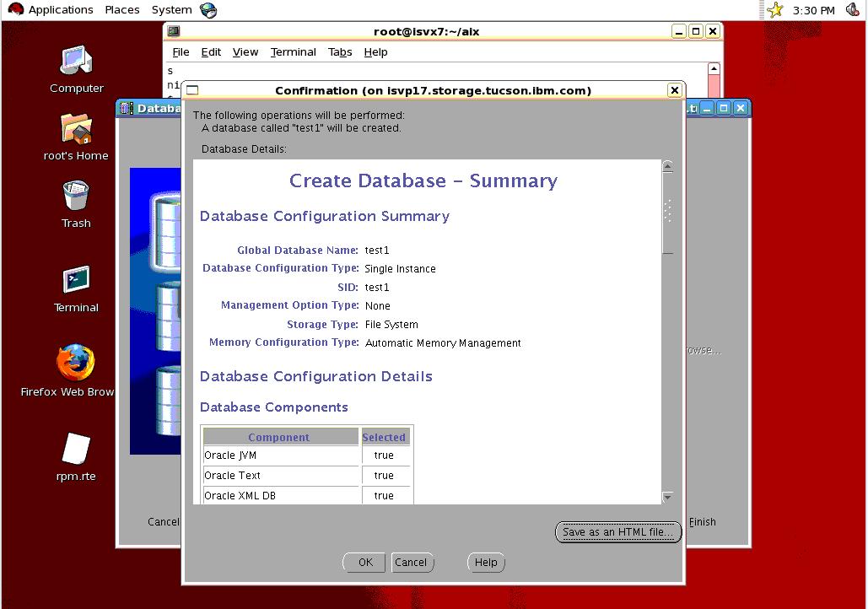Click the Management Option Type value None
Screen dimensions: 868x609
tap(378, 305)
